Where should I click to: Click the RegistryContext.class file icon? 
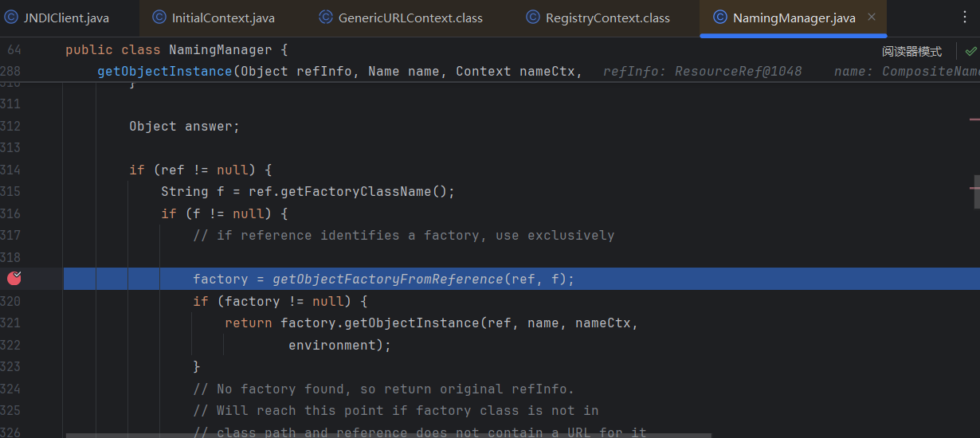pos(533,18)
